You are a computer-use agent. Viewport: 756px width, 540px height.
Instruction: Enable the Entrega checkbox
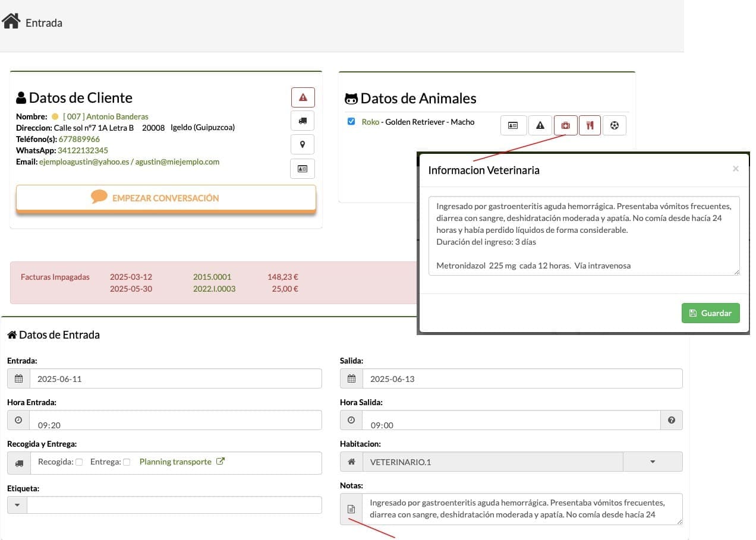click(127, 462)
